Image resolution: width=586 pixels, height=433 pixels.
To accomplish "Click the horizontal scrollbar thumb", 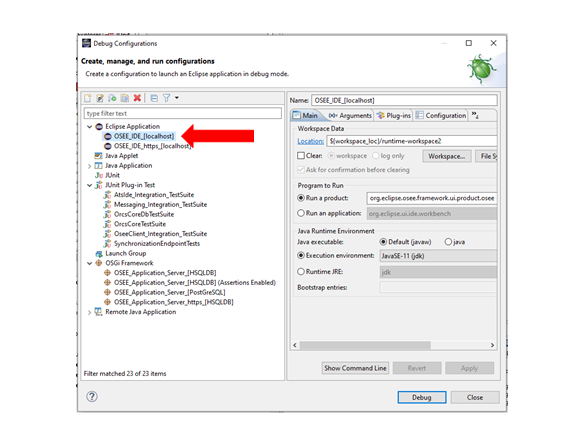I will [x=365, y=345].
